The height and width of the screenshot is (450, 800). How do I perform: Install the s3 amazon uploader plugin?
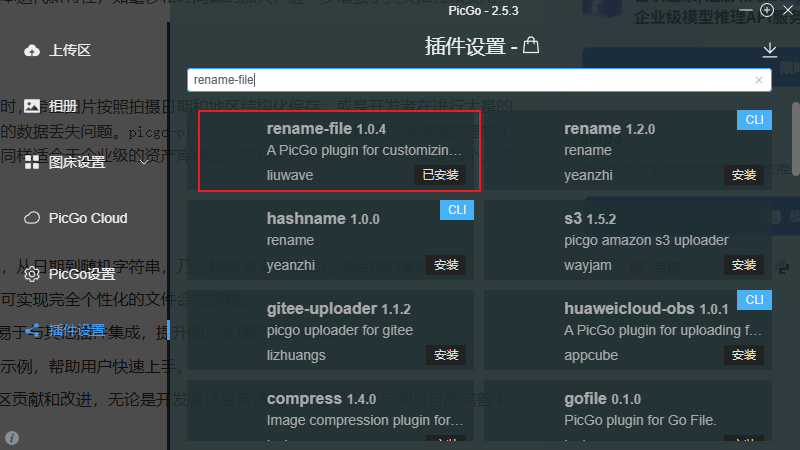click(x=743, y=265)
